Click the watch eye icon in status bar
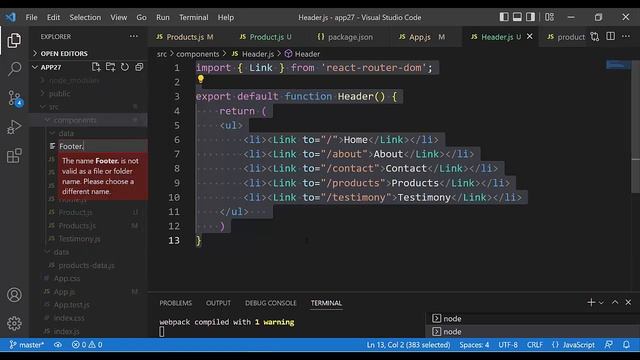This screenshot has height=360, width=640. tap(58, 345)
